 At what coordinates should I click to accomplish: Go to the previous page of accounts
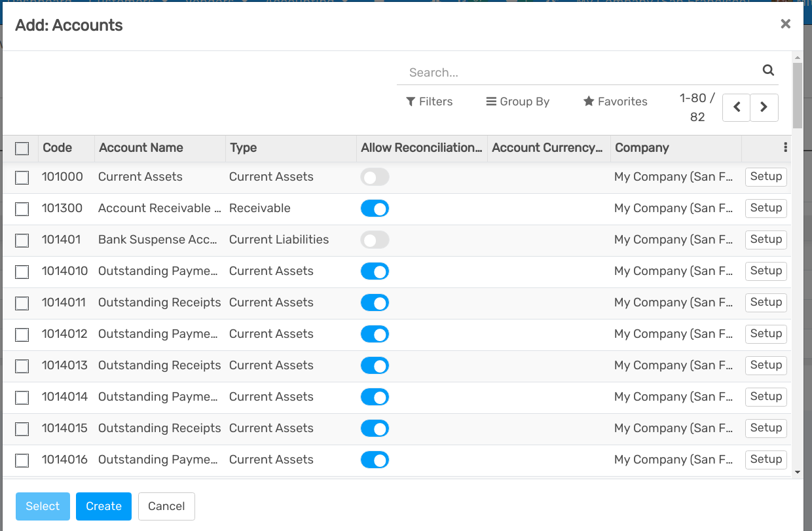(736, 107)
